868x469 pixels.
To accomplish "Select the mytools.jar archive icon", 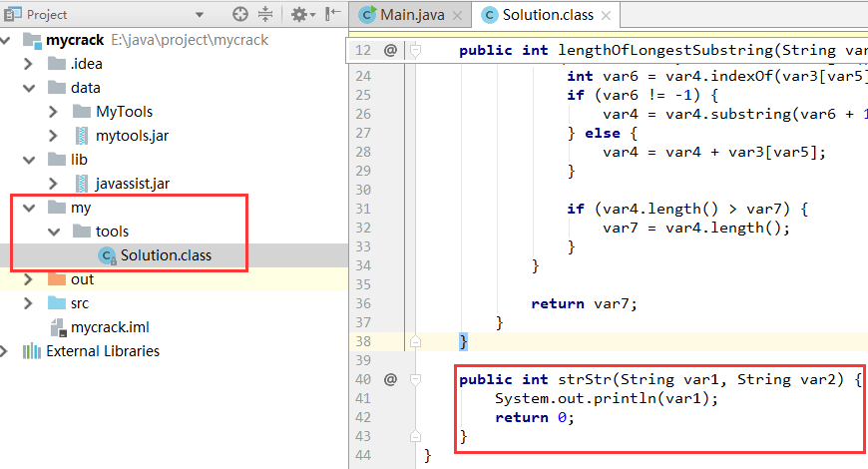I will (x=82, y=136).
